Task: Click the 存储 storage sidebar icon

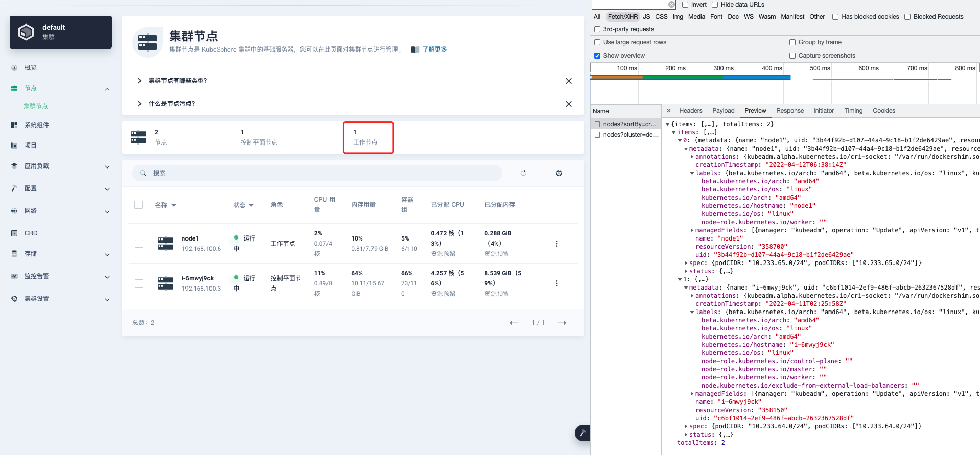Action: click(x=14, y=254)
